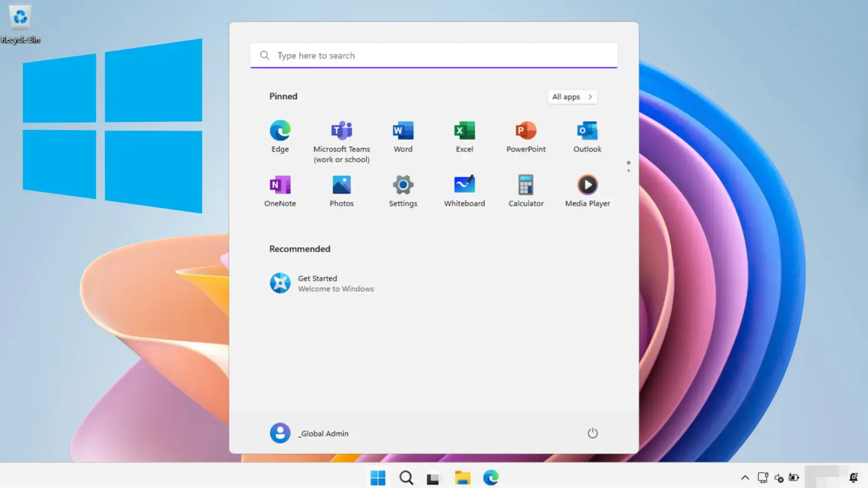Image resolution: width=868 pixels, height=488 pixels.
Task: Show hidden tray icons with the chevron
Action: (745, 478)
